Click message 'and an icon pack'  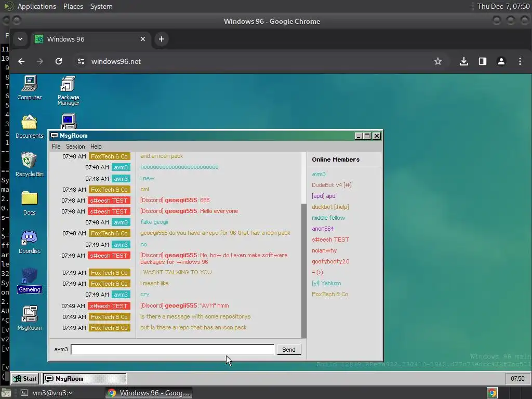coord(162,156)
